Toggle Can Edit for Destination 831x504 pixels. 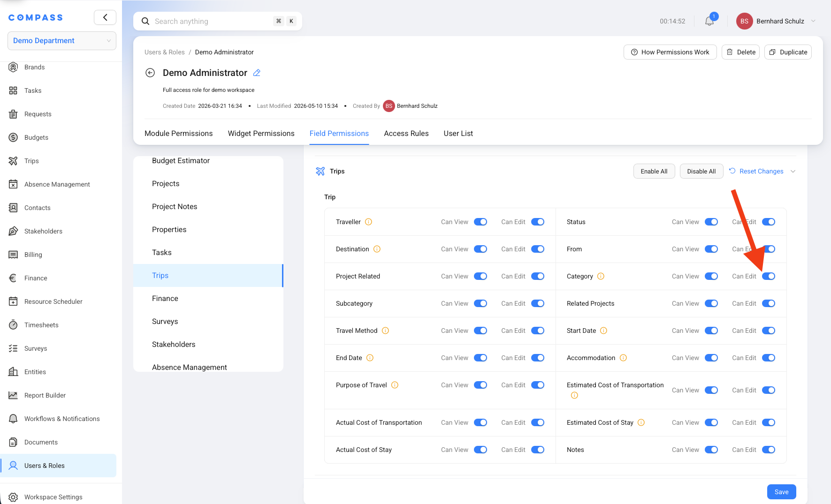tap(538, 249)
